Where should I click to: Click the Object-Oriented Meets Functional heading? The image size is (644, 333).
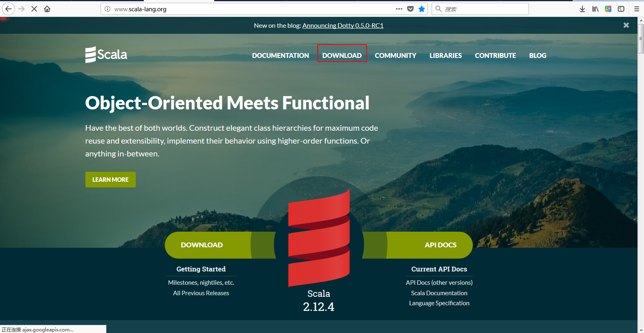(227, 103)
